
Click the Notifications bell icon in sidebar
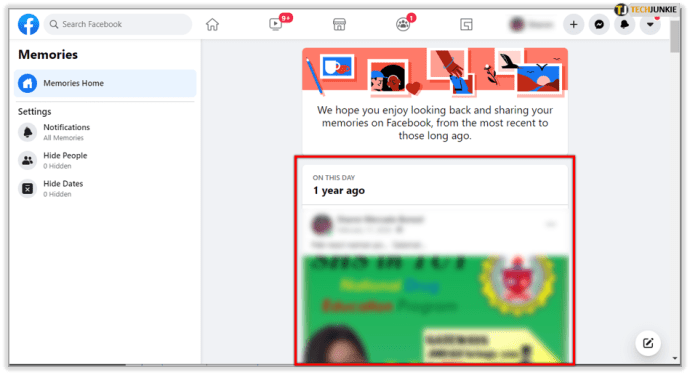[27, 132]
